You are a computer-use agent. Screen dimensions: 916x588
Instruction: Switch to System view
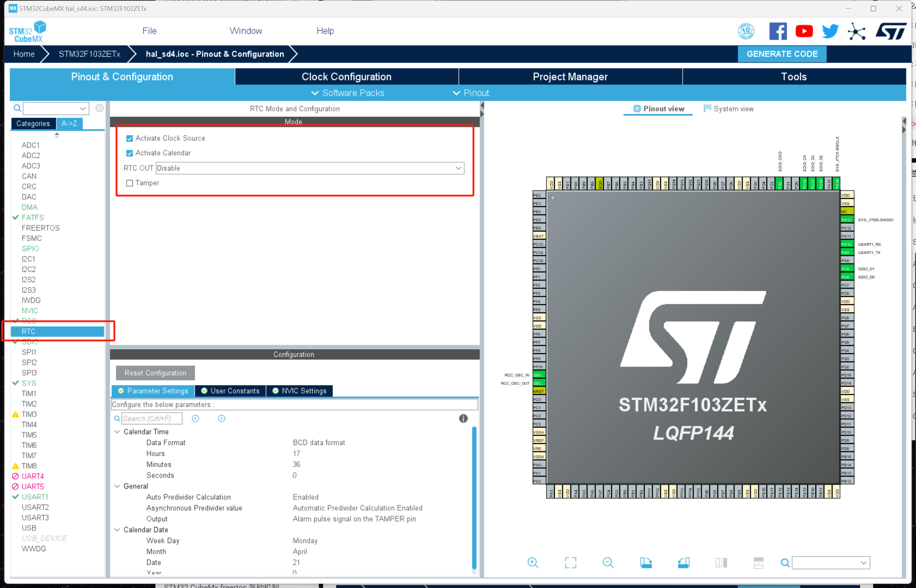[729, 109]
